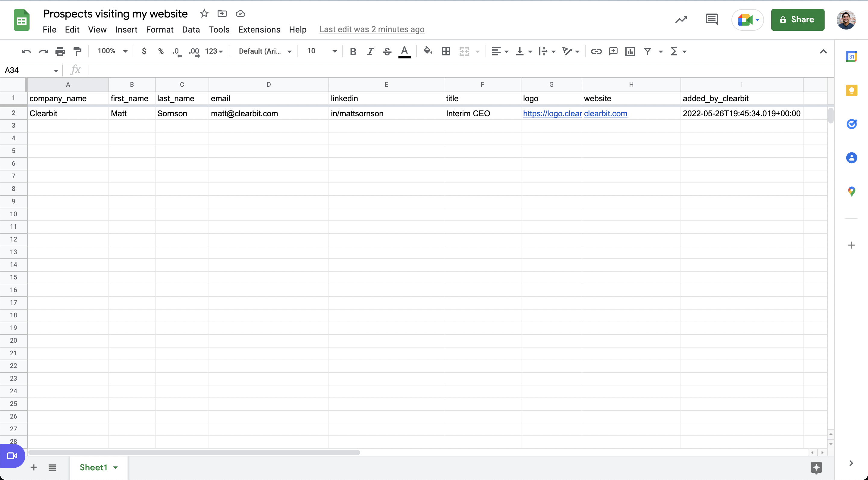Click the Insert comment icon
Viewport: 868px width, 480px height.
(x=613, y=51)
